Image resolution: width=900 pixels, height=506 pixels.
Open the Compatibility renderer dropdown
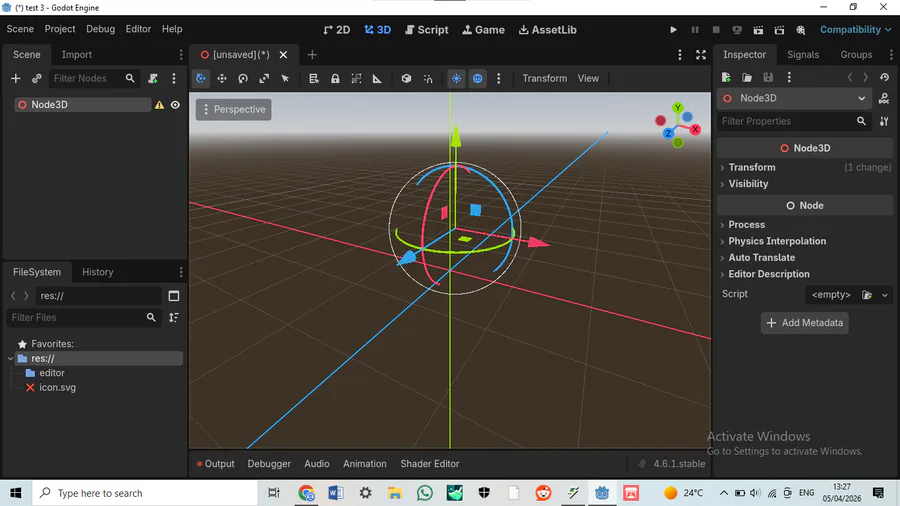pyautogui.click(x=855, y=30)
